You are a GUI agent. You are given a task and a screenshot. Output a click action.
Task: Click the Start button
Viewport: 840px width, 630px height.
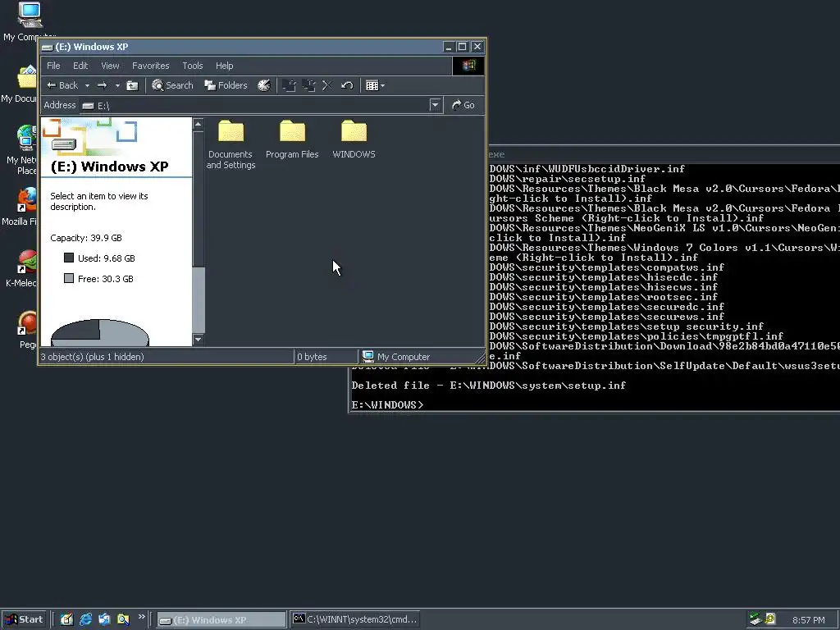tap(24, 620)
